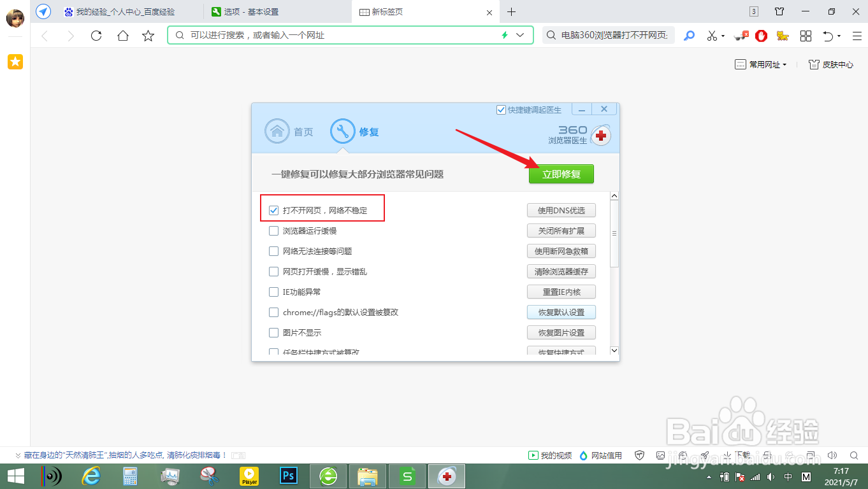
Task: Click doctor dialog scrollbar down arrow
Action: click(x=614, y=350)
